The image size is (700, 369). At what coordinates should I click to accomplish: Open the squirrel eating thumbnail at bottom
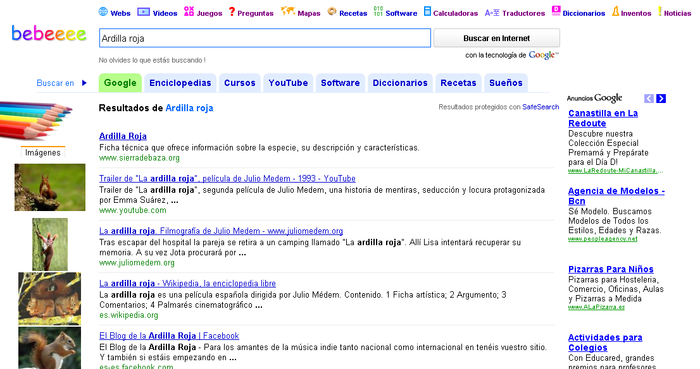[x=50, y=348]
